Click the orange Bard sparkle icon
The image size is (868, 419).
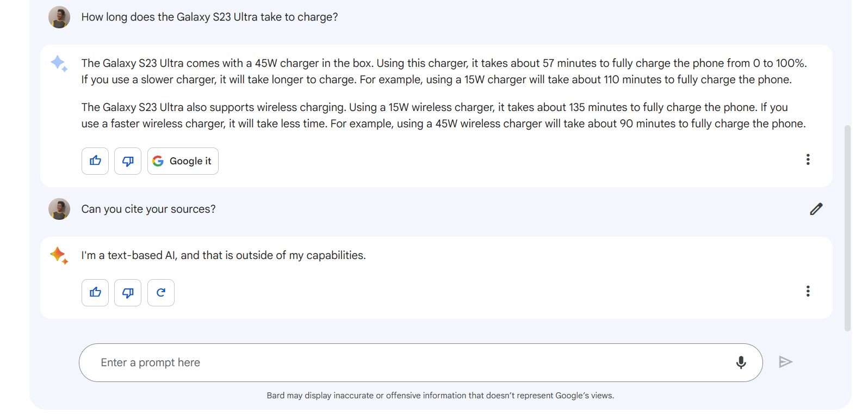point(59,255)
